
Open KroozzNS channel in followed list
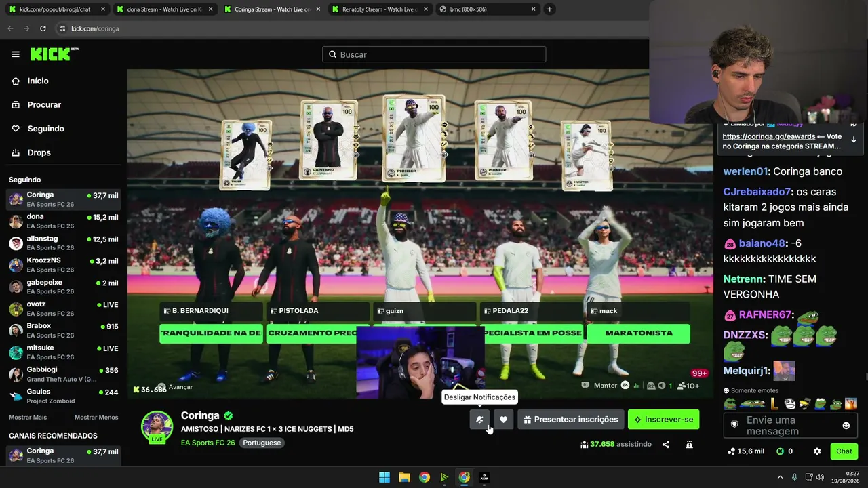[64, 264]
